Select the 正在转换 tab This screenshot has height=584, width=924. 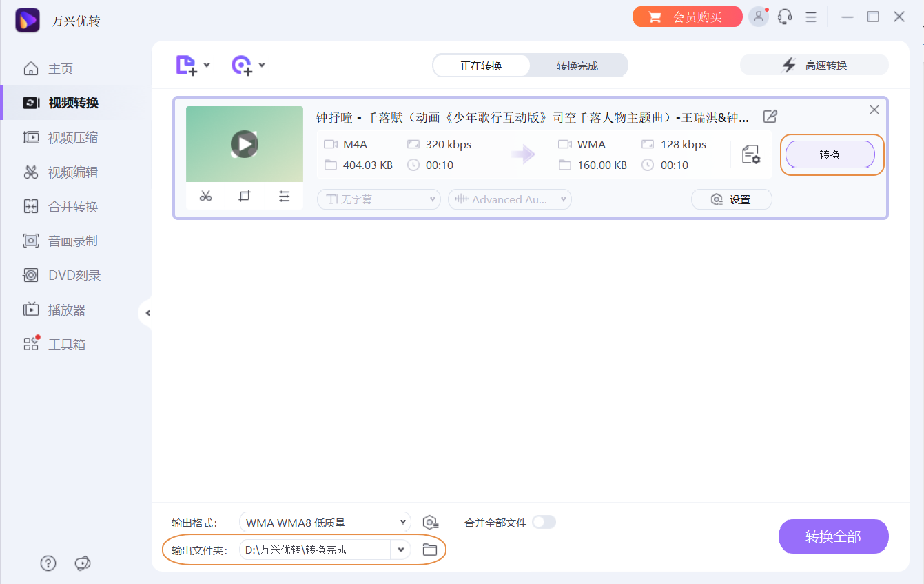[481, 65]
